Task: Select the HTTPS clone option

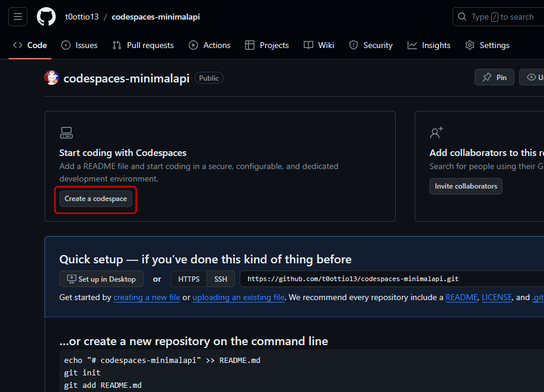Action: click(x=189, y=279)
